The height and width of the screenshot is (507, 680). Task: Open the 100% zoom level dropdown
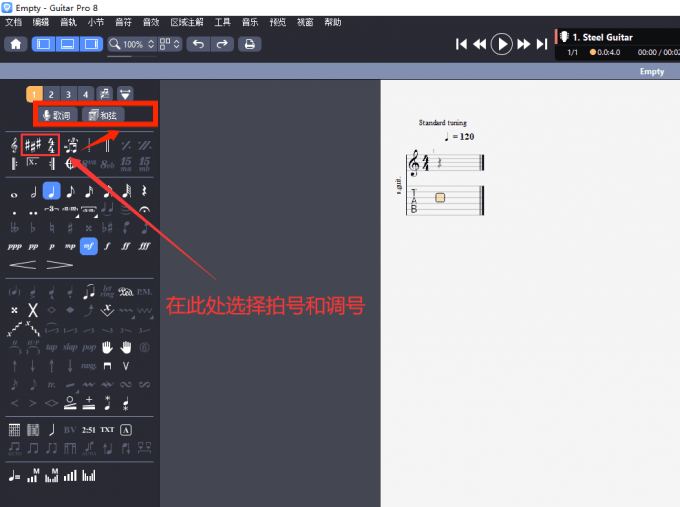[133, 44]
